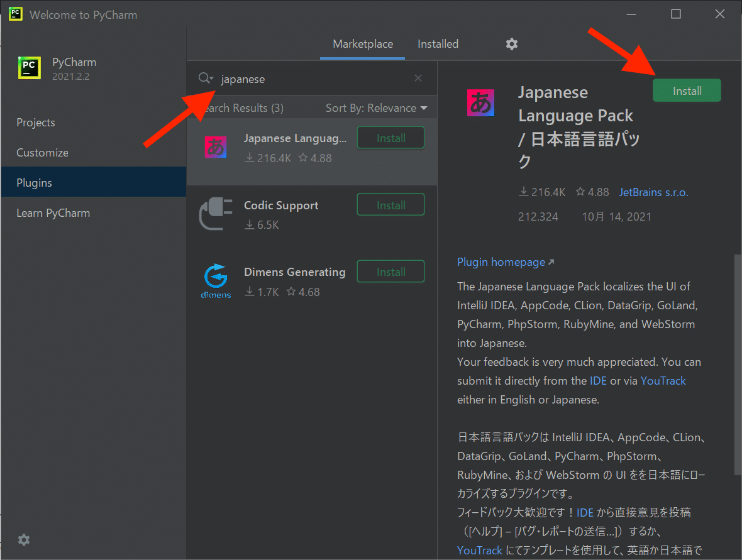The width and height of the screenshot is (742, 560).
Task: Click the green Install button in details panel
Action: [x=687, y=91]
